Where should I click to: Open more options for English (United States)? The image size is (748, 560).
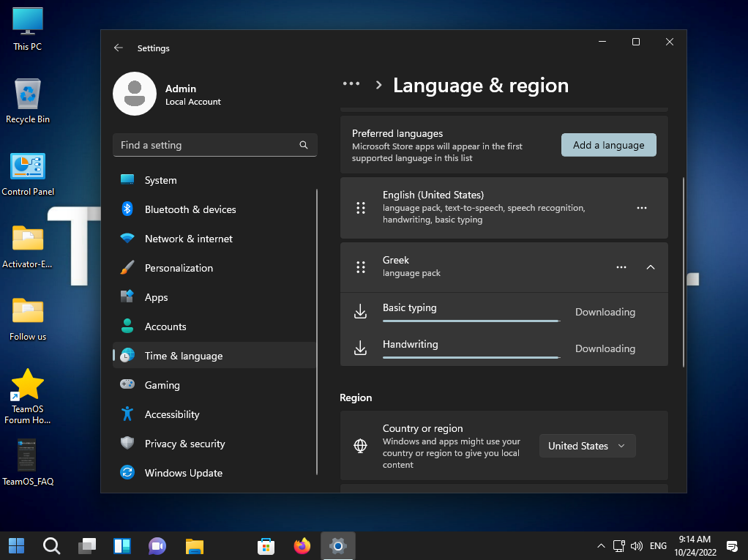point(642,208)
